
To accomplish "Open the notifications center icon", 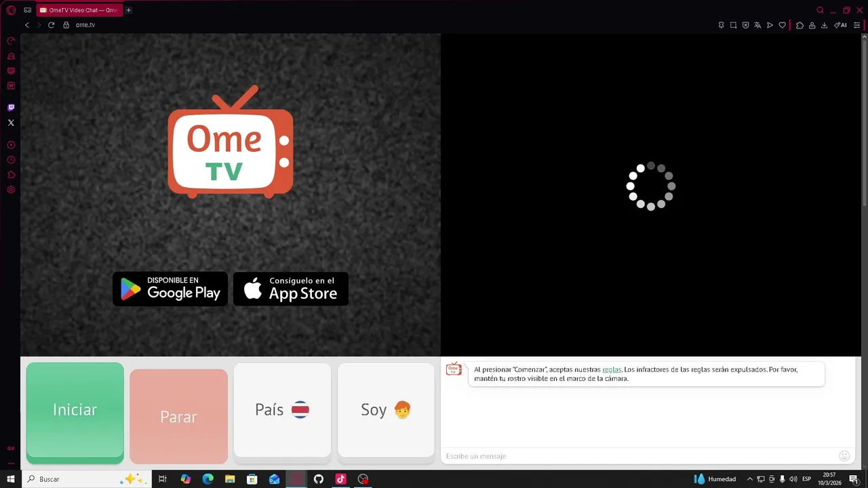I will (853, 479).
